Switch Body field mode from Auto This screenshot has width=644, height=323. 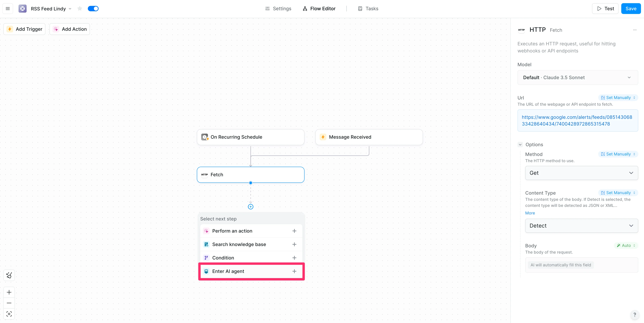pos(626,246)
